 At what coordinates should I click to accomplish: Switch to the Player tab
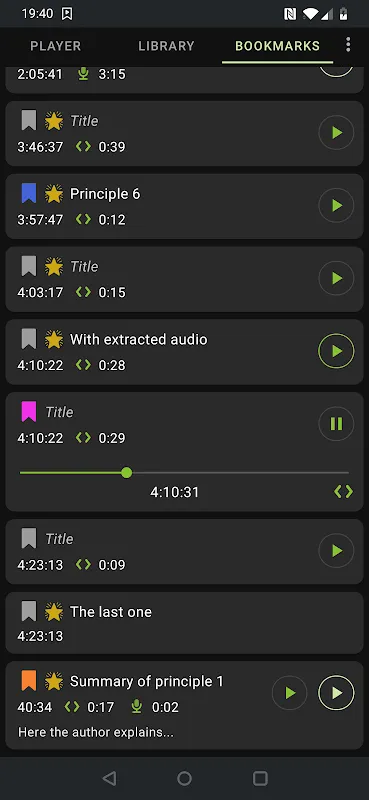click(x=56, y=46)
